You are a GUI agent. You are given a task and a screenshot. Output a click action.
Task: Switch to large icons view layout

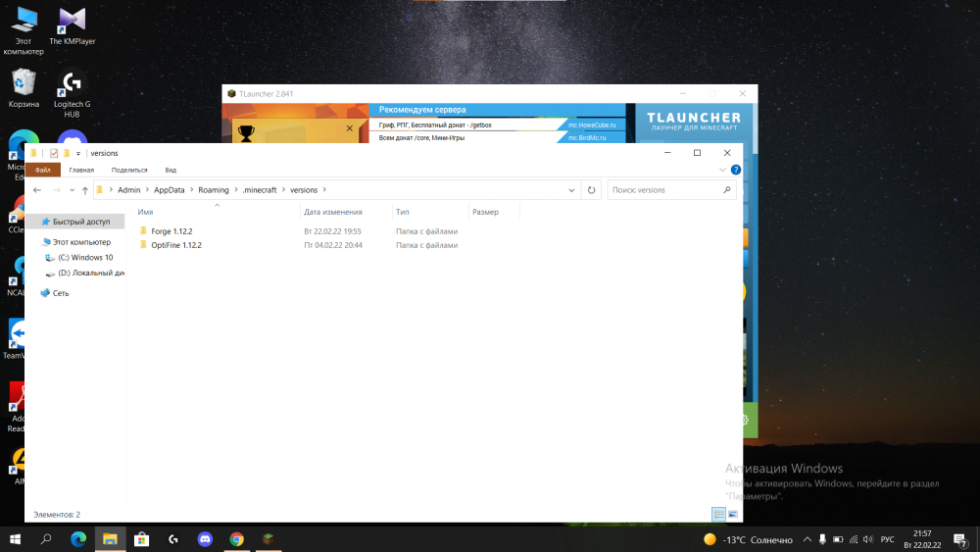pyautogui.click(x=733, y=515)
